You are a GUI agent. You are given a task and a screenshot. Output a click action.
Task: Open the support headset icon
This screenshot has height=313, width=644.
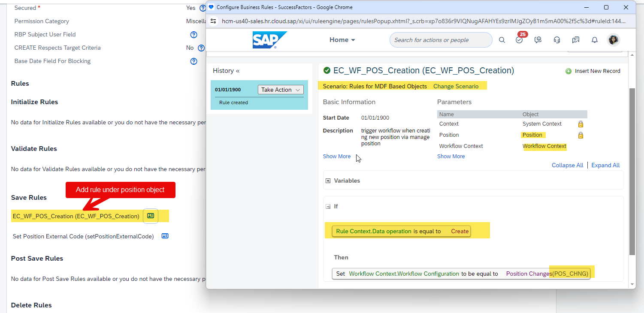557,40
